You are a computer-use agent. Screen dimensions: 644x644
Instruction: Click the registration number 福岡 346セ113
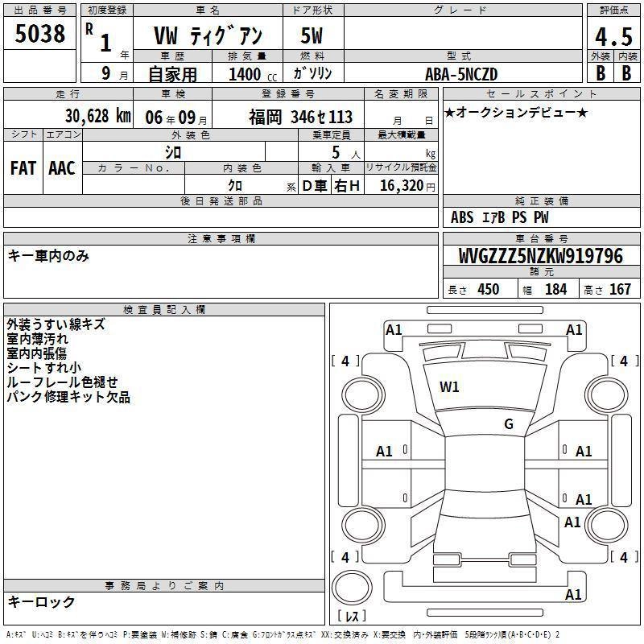coord(300,117)
